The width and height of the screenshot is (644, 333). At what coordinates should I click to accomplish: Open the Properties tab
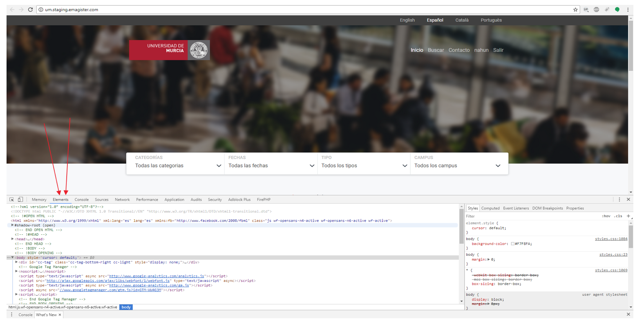pyautogui.click(x=575, y=208)
